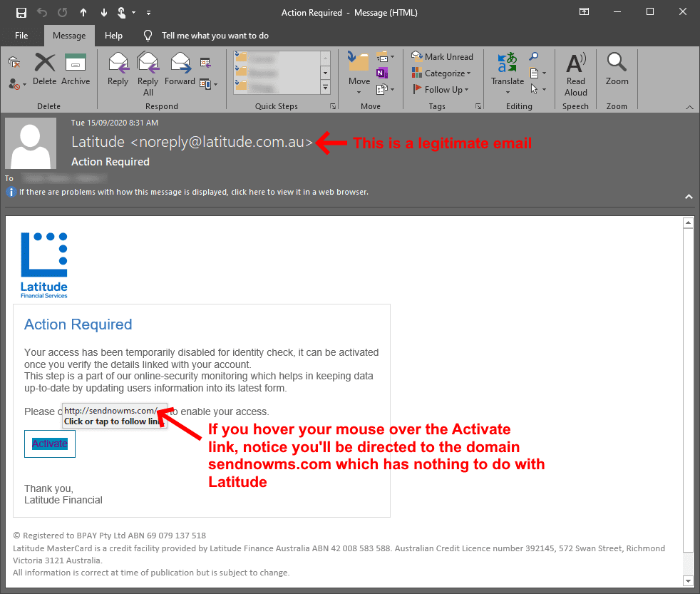Screen dimensions: 700x594
Task: Click the date 'Tue 15/09/2020 8:31 AM'
Action: 115,123
